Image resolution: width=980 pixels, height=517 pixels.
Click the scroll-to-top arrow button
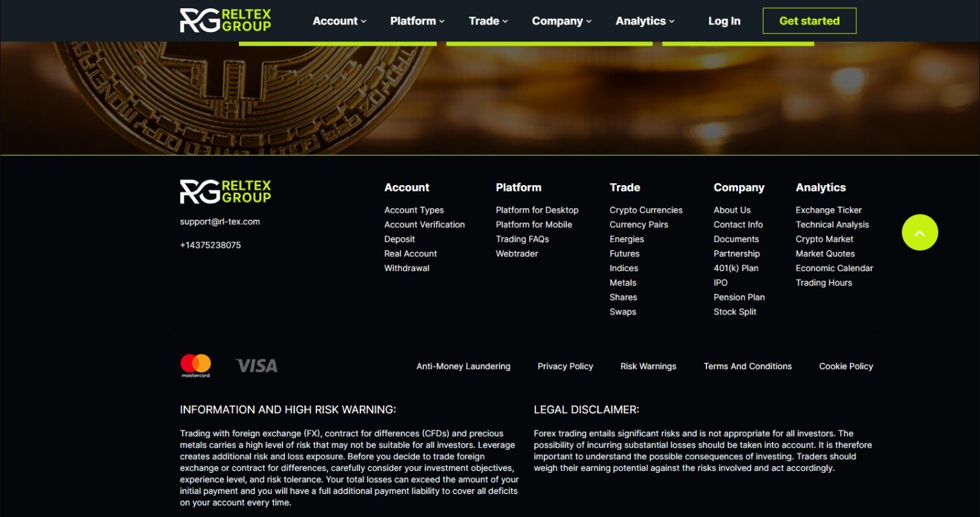(x=920, y=233)
